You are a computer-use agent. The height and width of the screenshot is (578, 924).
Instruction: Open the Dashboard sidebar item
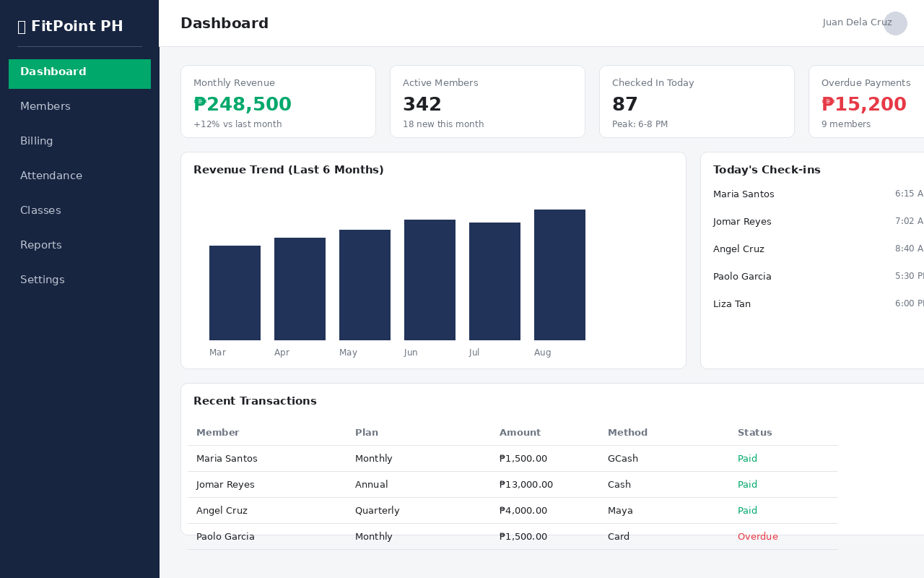click(79, 74)
